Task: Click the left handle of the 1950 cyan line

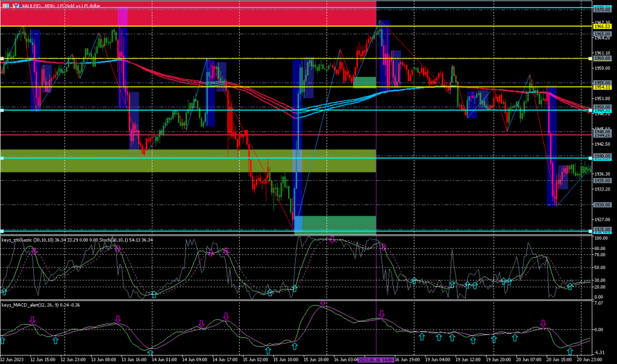Action: click(2, 110)
